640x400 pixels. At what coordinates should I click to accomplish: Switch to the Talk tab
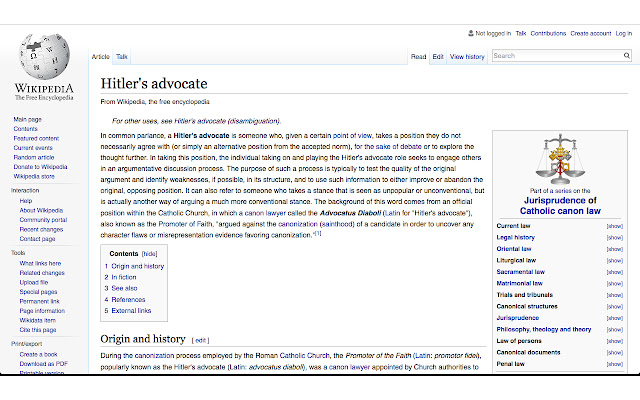pyautogui.click(x=122, y=57)
